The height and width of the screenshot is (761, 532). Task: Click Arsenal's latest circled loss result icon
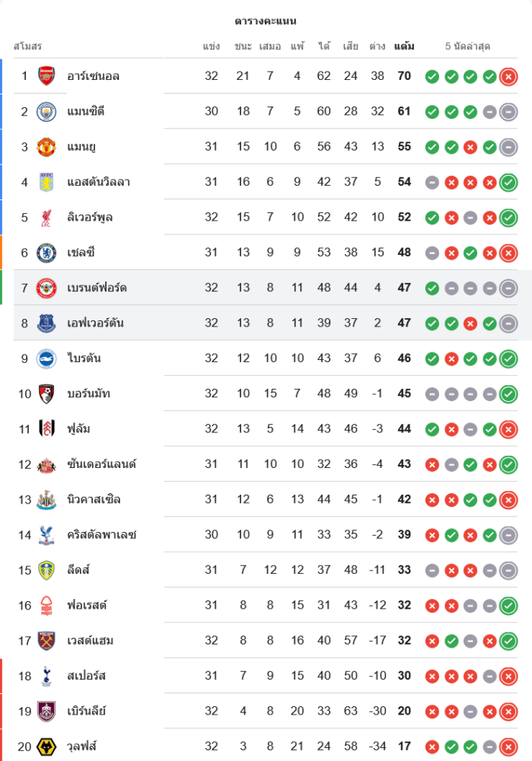click(x=509, y=76)
